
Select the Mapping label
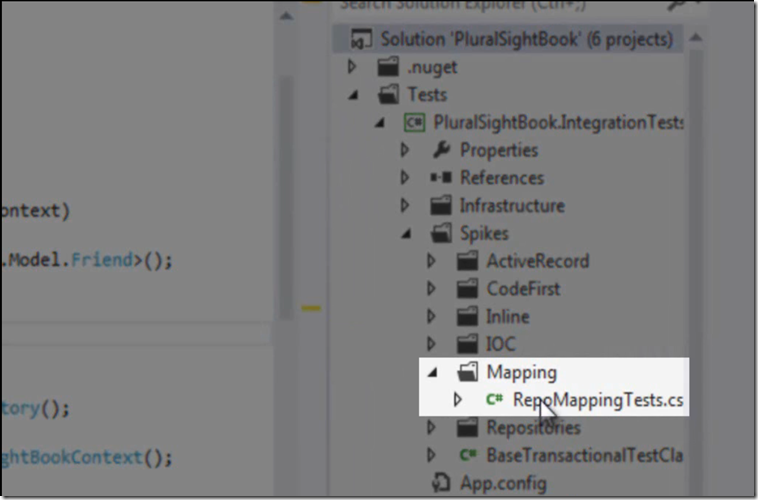522,372
